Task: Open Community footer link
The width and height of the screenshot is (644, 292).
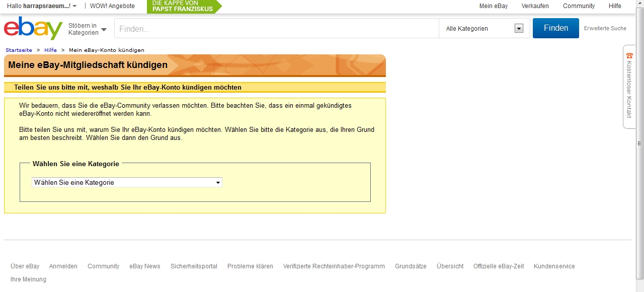Action: tap(103, 266)
